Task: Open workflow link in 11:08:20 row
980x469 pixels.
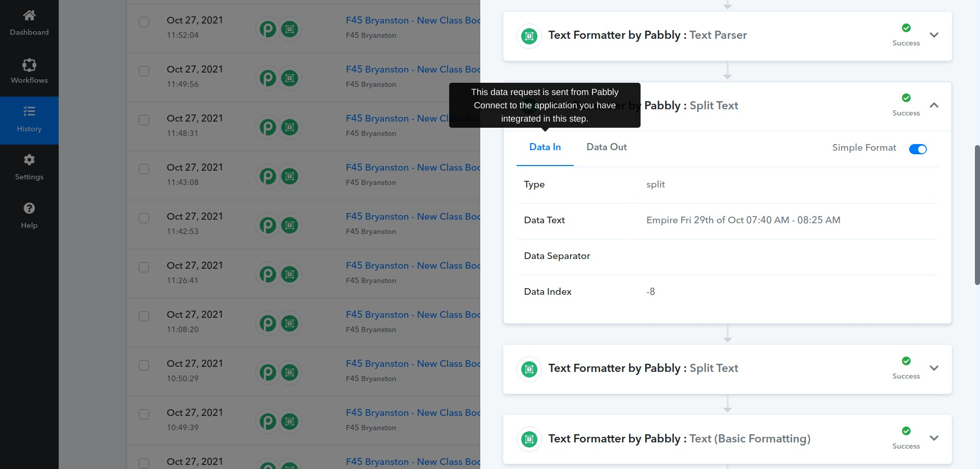Action: 413,315
